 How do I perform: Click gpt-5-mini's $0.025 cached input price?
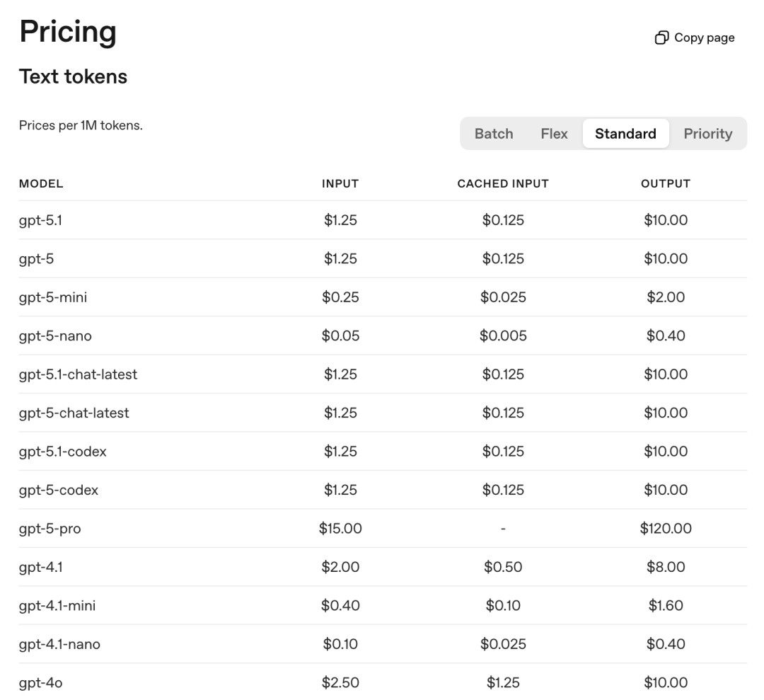tap(503, 297)
